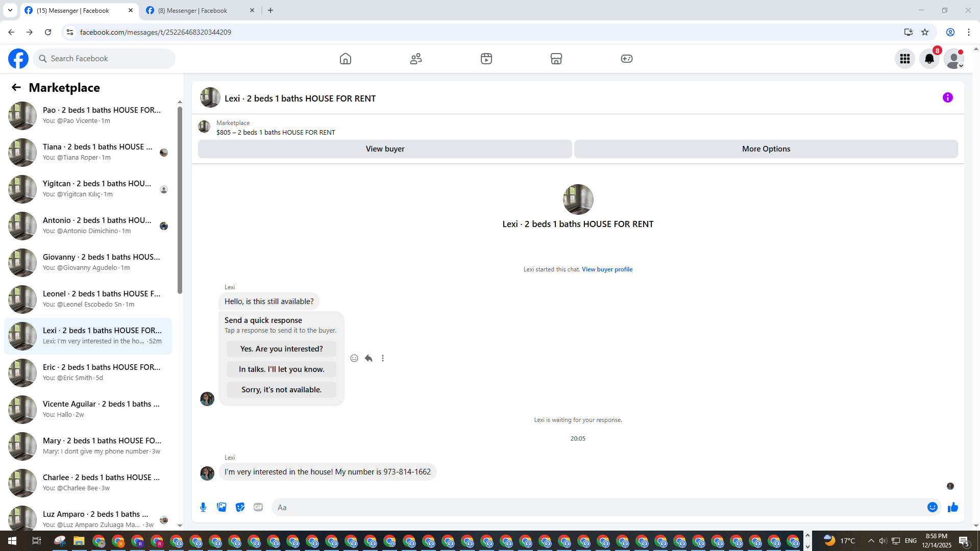Open more options on quick response message
This screenshot has height=551, width=980.
click(383, 358)
